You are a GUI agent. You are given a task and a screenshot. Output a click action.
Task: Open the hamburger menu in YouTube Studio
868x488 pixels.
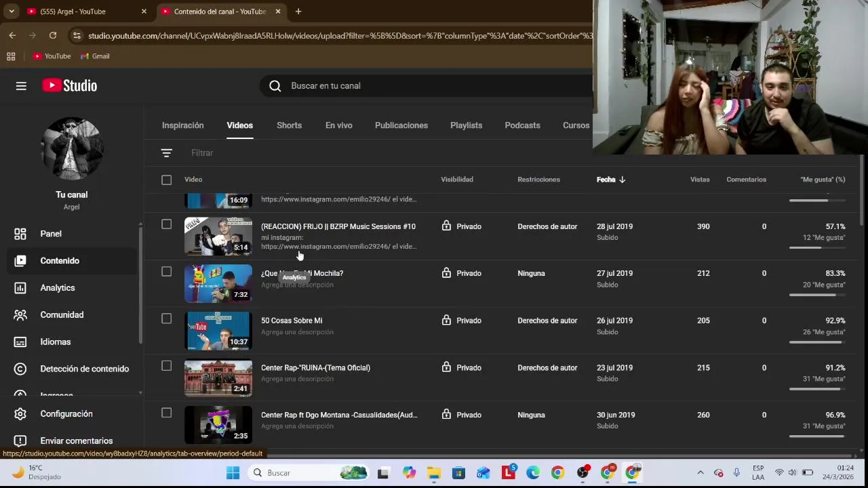click(21, 86)
